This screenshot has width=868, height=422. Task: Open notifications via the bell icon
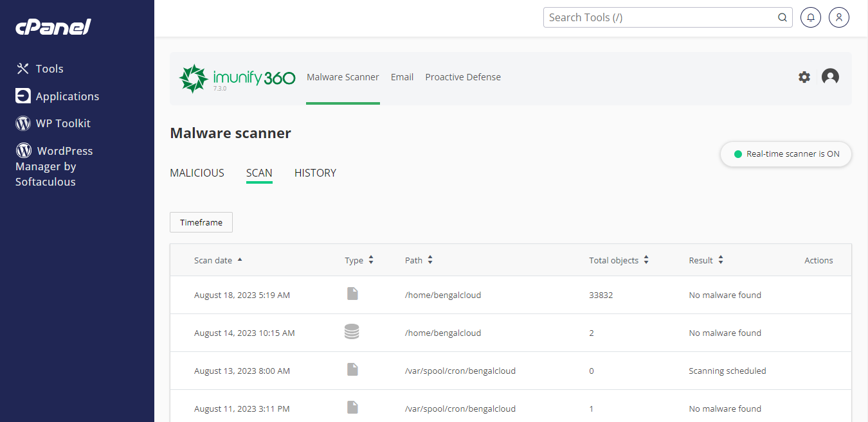coord(810,17)
